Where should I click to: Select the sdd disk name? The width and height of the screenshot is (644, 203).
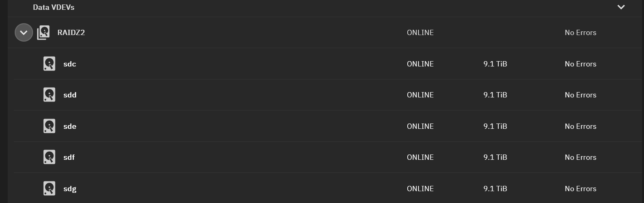pyautogui.click(x=70, y=95)
